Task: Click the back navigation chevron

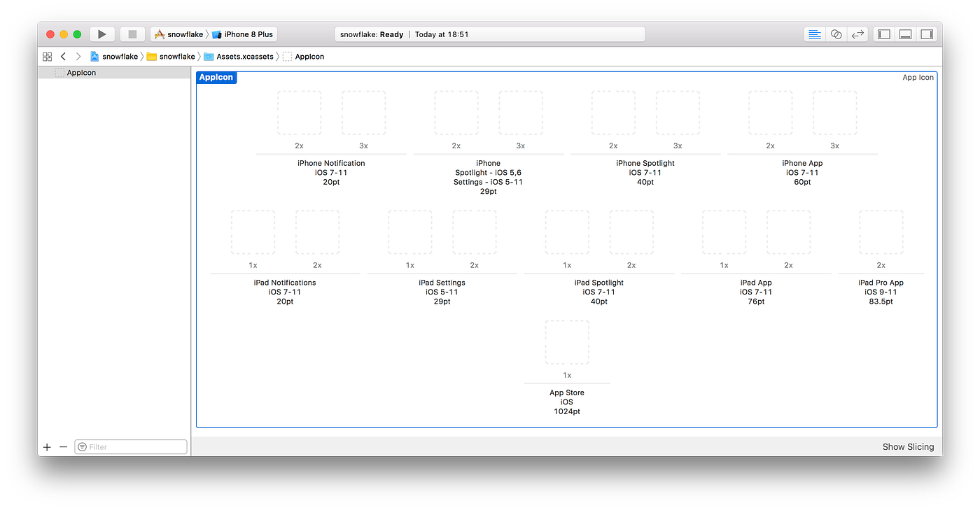Action: (x=63, y=56)
